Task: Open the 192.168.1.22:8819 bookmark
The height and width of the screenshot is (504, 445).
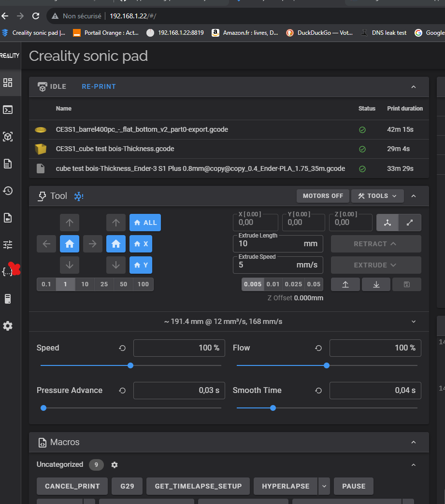Action: [175, 33]
